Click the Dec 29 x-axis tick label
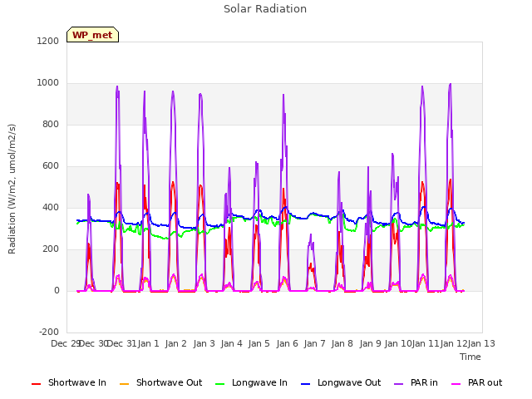532x399 pixels. [65, 343]
